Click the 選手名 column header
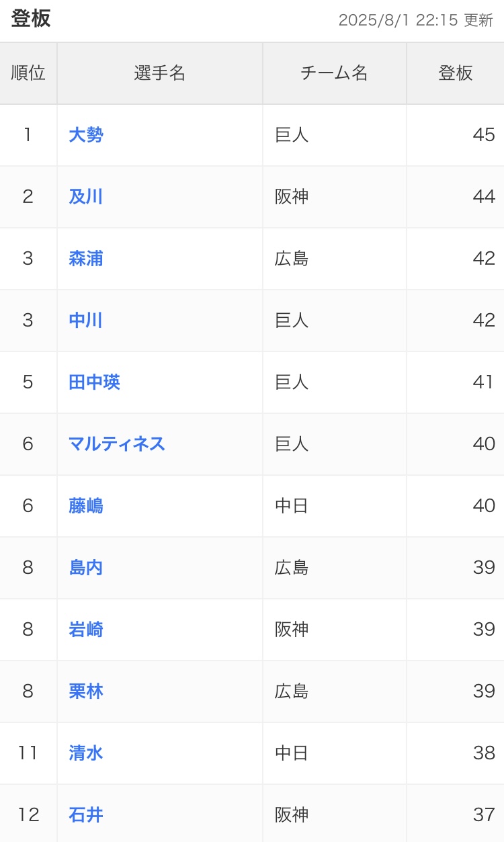 click(160, 73)
